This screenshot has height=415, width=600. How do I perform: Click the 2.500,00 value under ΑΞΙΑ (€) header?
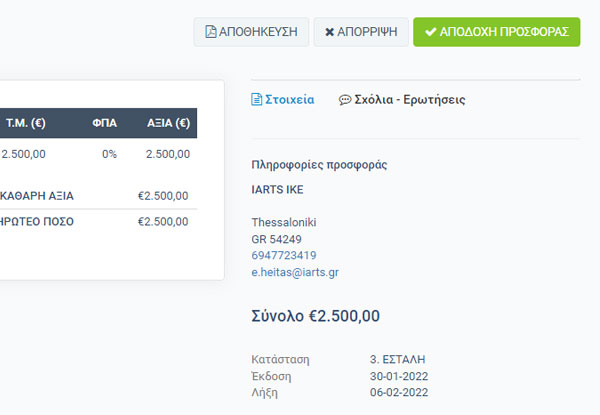coord(168,154)
